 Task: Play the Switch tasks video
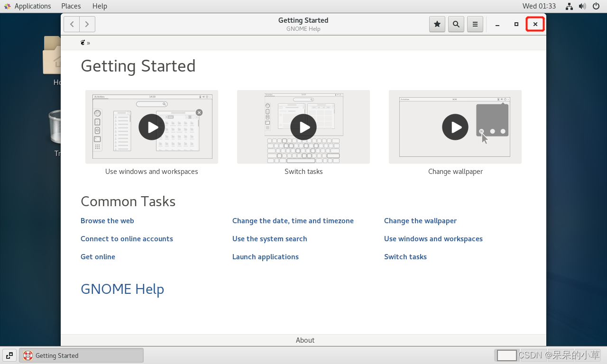click(x=303, y=127)
